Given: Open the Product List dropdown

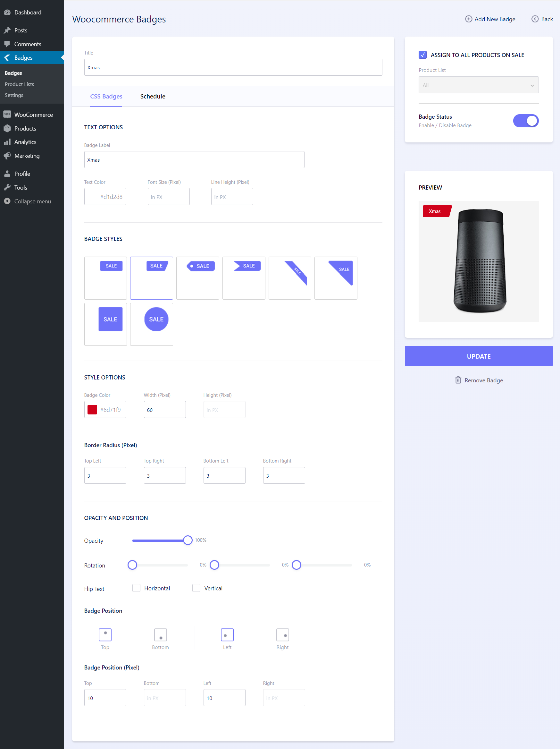Looking at the screenshot, I should tap(479, 85).
